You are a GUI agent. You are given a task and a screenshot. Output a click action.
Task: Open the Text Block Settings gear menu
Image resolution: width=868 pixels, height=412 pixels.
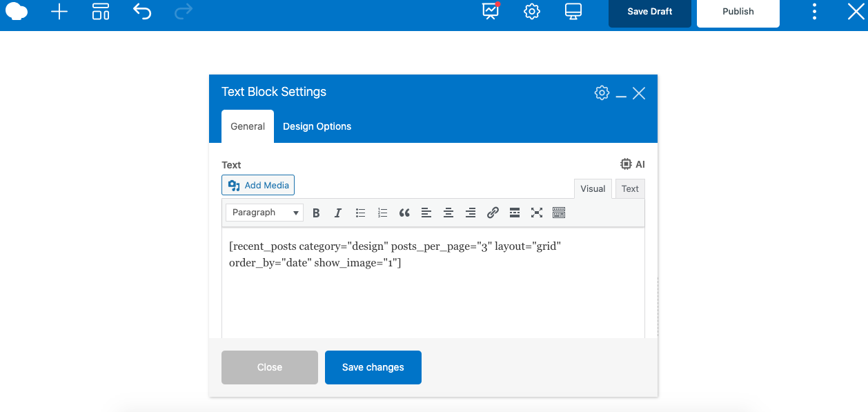(601, 92)
